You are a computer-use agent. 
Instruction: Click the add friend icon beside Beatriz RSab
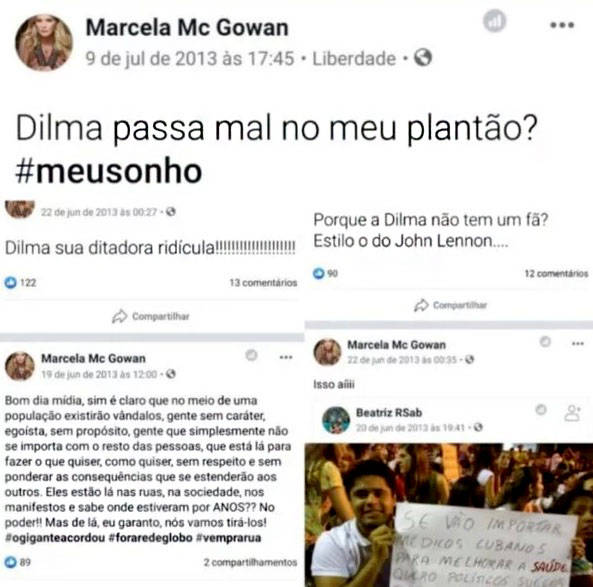(573, 413)
